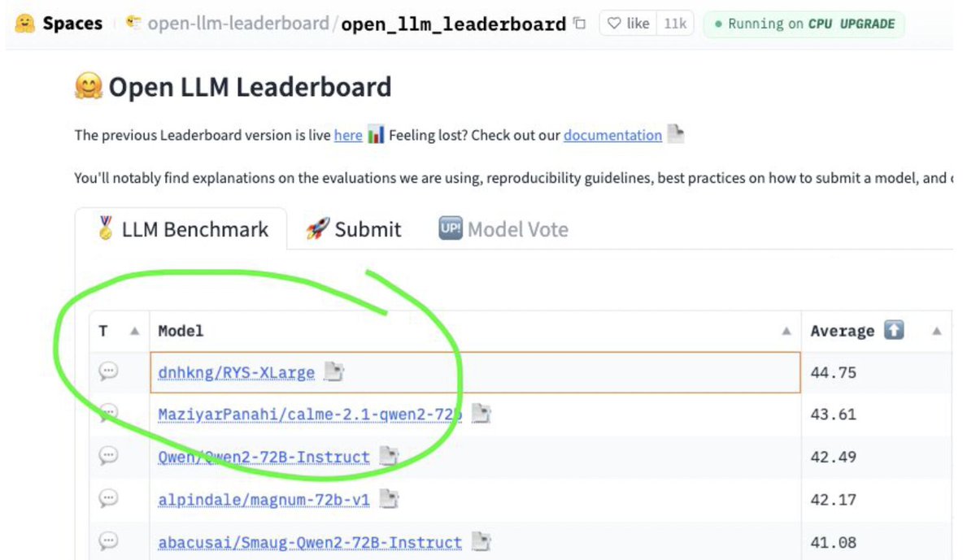
Task: Click the rocket icon on the Submit tab
Action: (316, 229)
